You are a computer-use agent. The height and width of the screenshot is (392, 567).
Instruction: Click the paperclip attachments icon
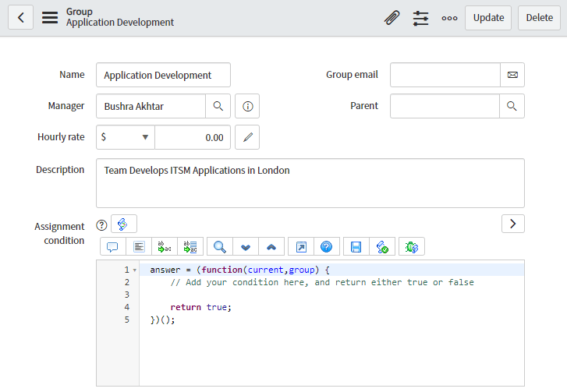click(392, 18)
